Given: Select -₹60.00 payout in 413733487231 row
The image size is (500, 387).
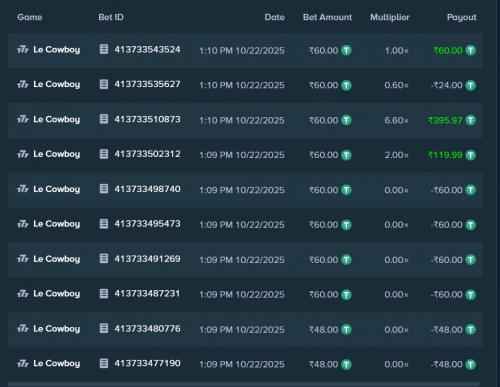Looking at the screenshot, I should pyautogui.click(x=447, y=295).
